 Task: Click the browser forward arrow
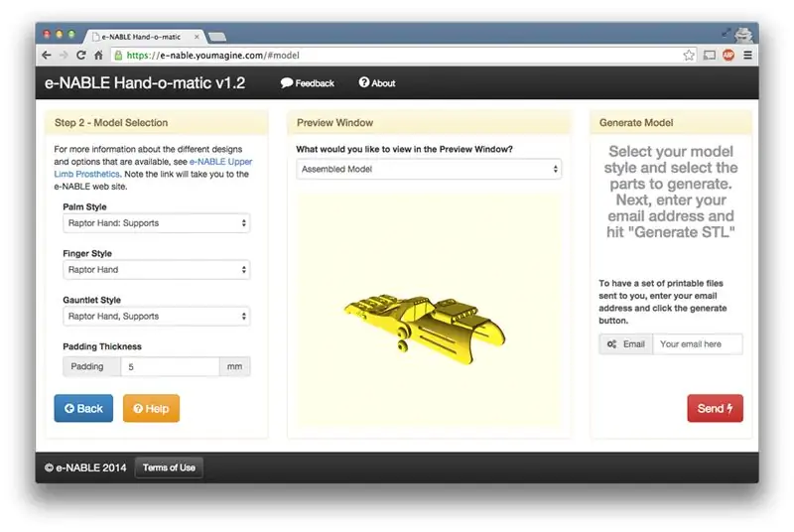pyautogui.click(x=64, y=56)
